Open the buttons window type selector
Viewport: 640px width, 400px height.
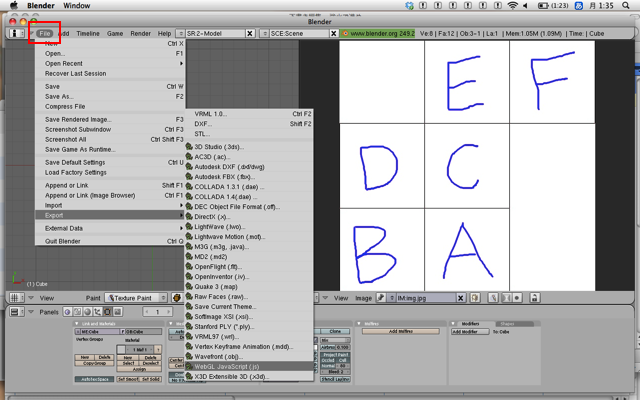tap(17, 312)
